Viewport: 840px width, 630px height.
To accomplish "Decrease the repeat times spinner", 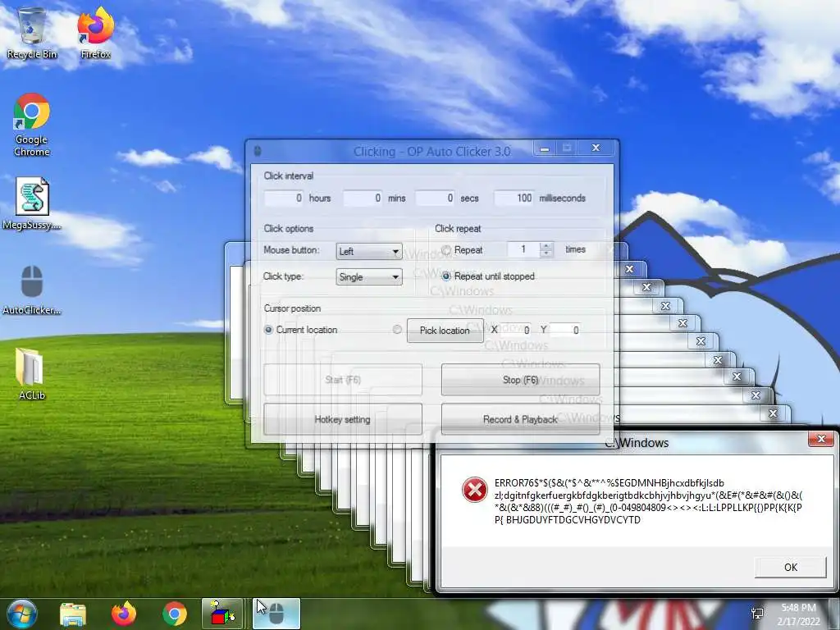I will click(x=546, y=253).
